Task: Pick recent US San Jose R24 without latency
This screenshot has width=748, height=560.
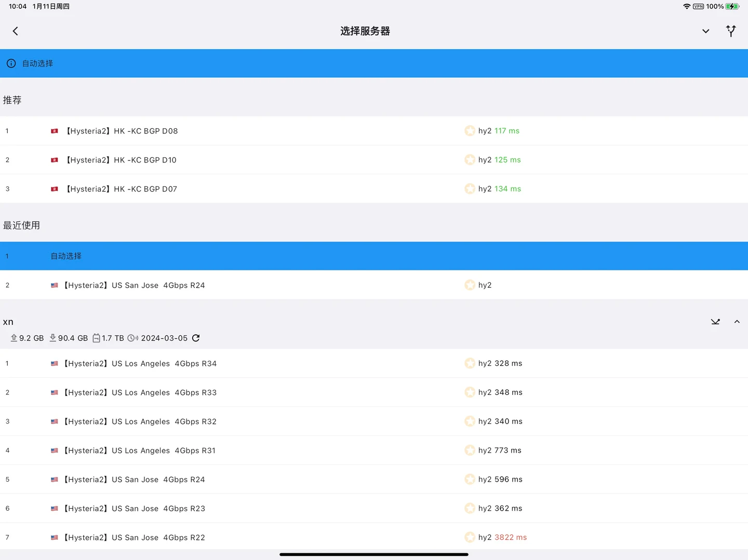Action: (x=374, y=285)
